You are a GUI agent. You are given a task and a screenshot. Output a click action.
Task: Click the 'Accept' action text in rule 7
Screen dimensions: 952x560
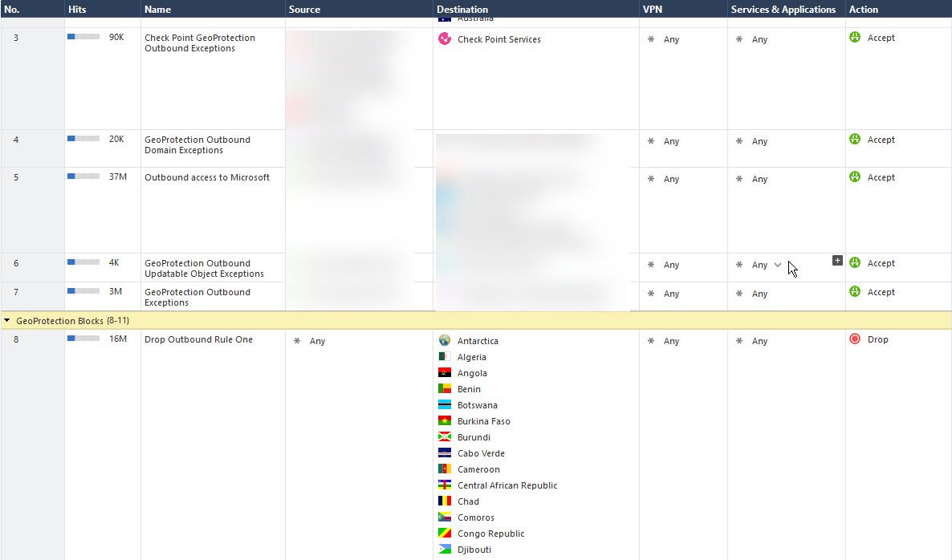(x=881, y=292)
